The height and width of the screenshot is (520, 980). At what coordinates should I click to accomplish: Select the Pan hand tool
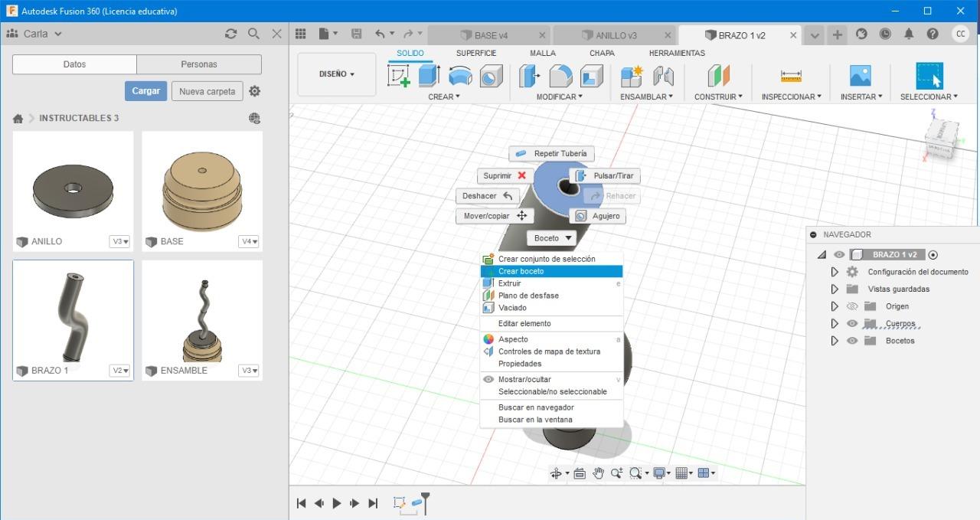click(598, 473)
